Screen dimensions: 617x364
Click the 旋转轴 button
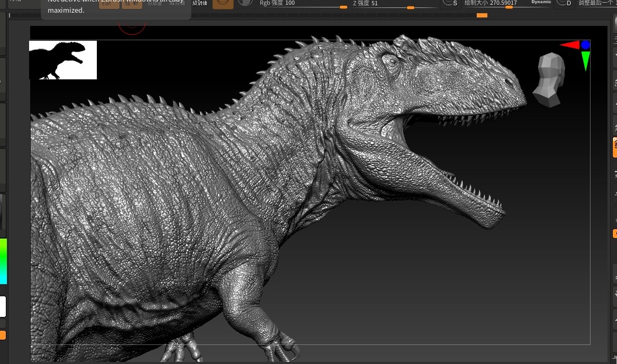tap(200, 3)
